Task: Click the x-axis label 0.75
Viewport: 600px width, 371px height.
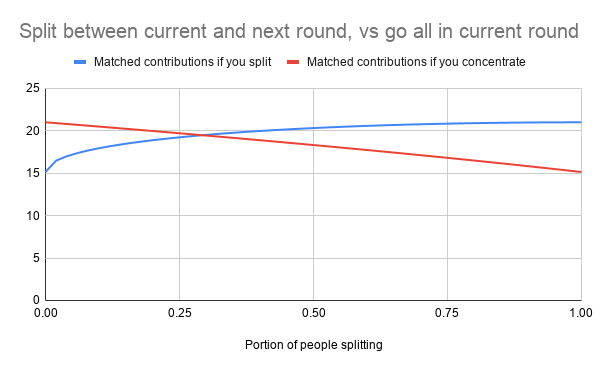Action: [447, 313]
